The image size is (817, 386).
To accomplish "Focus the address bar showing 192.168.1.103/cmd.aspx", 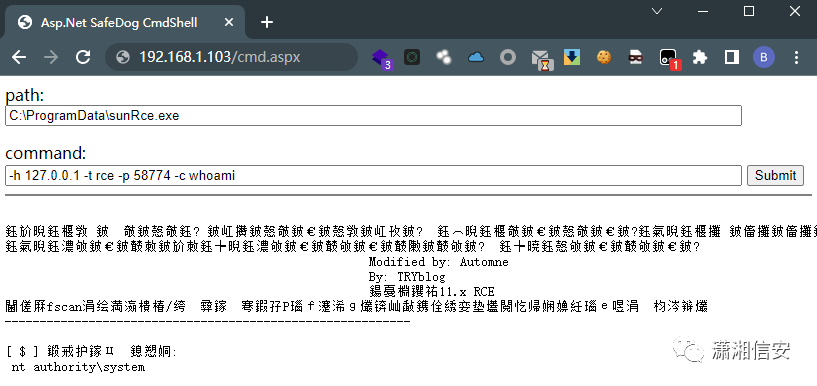I will [x=232, y=57].
